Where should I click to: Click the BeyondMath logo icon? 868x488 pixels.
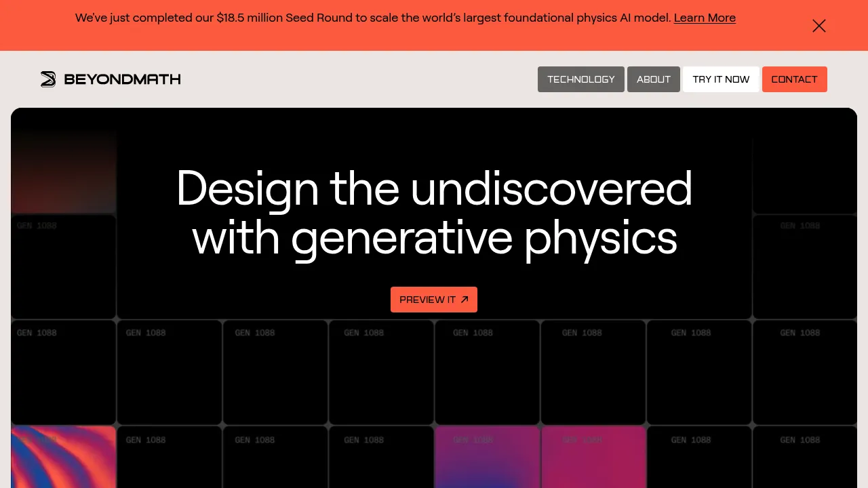click(x=48, y=79)
